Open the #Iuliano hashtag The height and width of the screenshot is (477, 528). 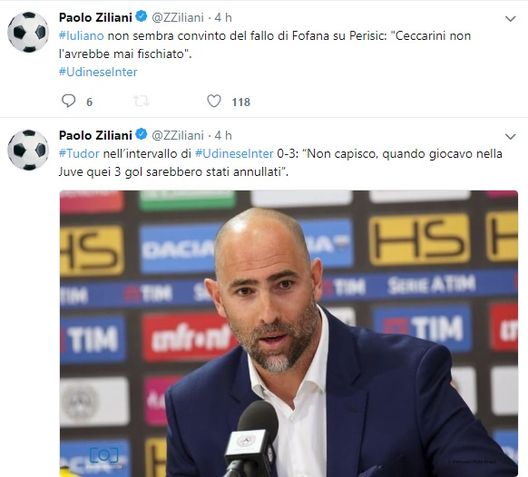tap(81, 36)
